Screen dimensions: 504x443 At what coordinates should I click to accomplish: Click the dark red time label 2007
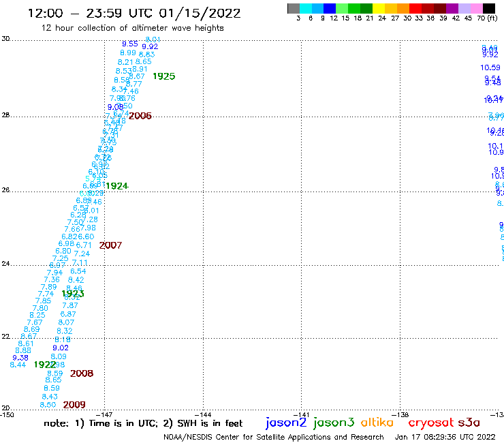(x=110, y=245)
